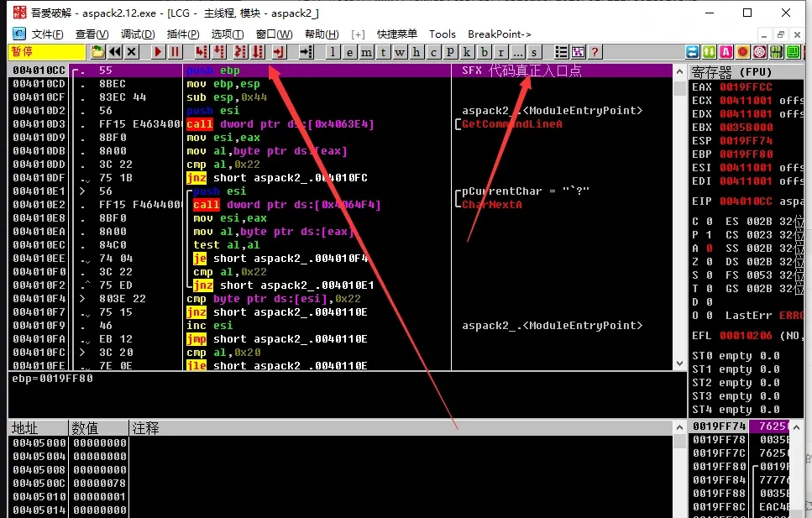
Task: Click the 数值 column header in the dump pane
Action: pos(98,428)
